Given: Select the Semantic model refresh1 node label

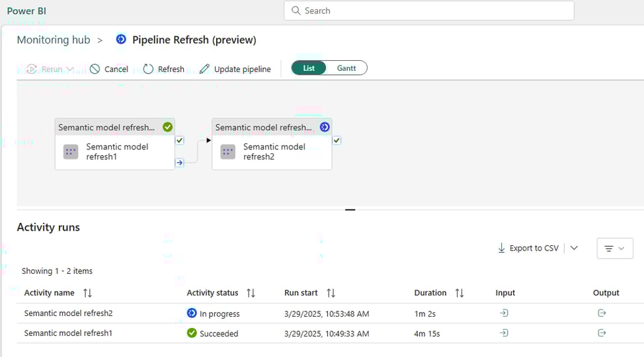Looking at the screenshot, I should point(117,151).
